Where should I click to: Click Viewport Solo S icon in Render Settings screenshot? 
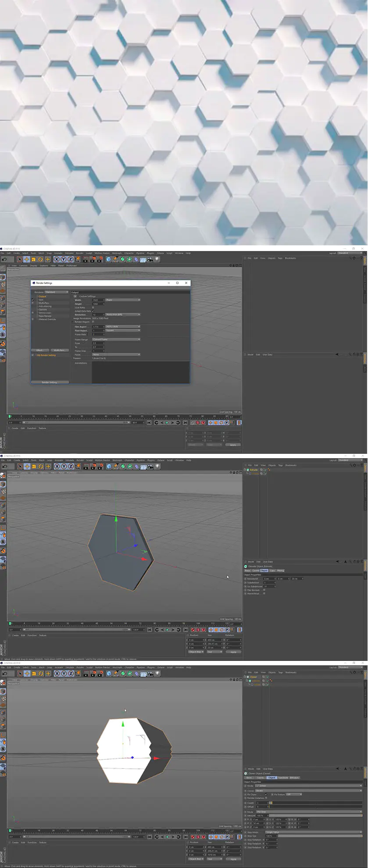[x=3, y=335]
